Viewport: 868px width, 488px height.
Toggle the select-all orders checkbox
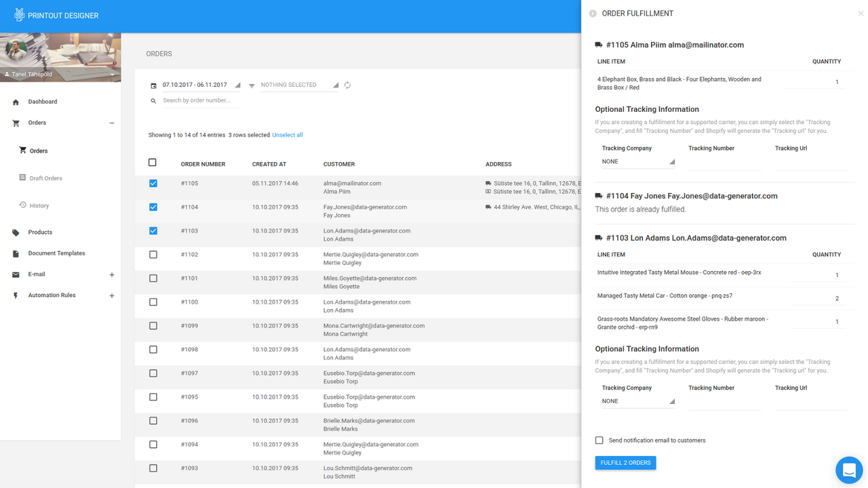(x=153, y=163)
